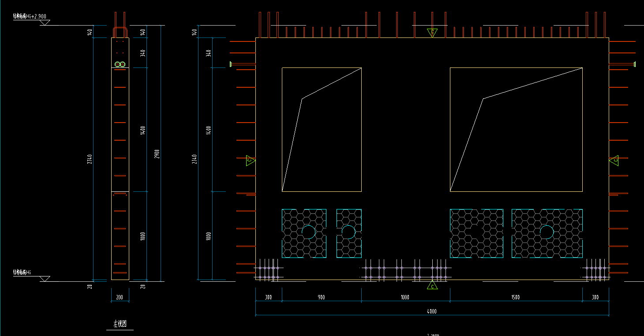Screen dimensions: 644x336
Task: Click the section marker C on the right edge
Action: tap(614, 161)
